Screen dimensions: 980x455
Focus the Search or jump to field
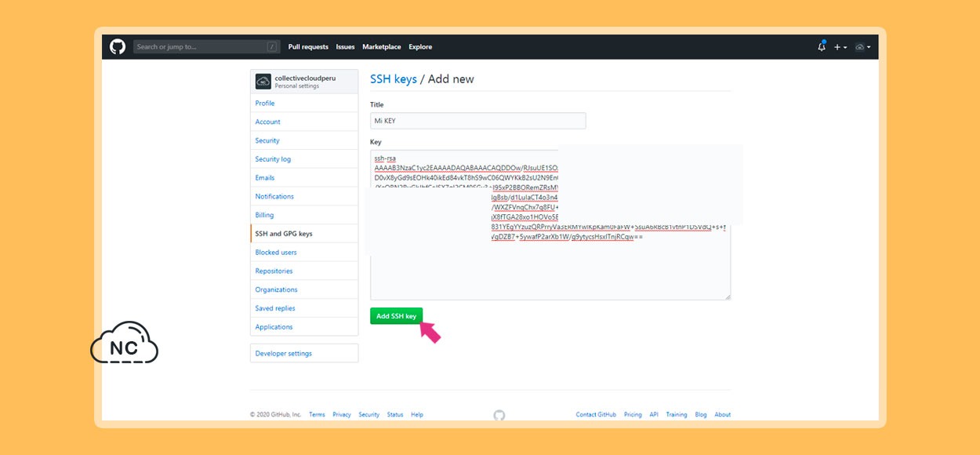coord(206,47)
